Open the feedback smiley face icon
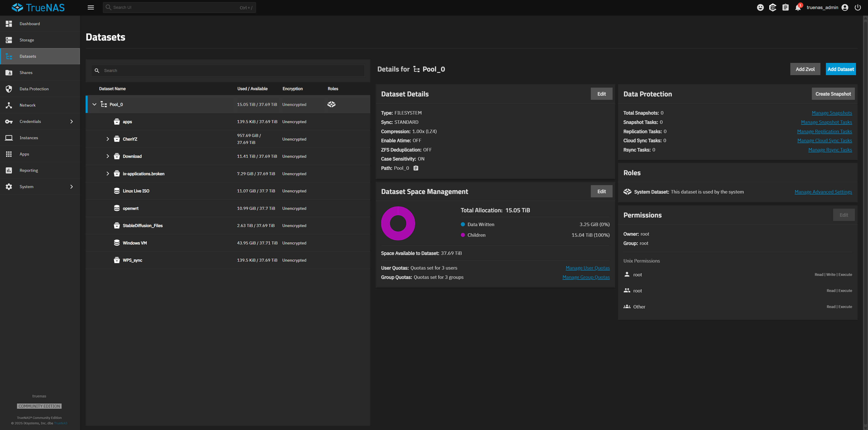 (x=760, y=7)
